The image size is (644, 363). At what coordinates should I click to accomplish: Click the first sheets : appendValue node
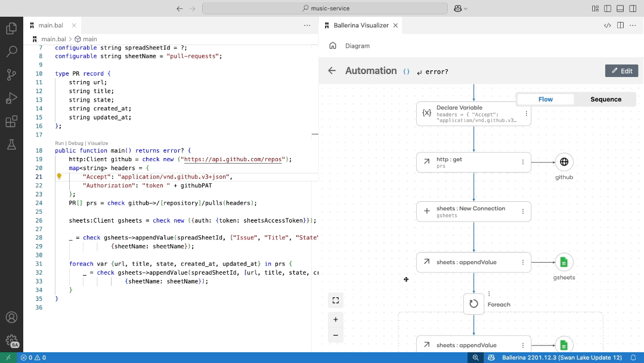tap(473, 262)
